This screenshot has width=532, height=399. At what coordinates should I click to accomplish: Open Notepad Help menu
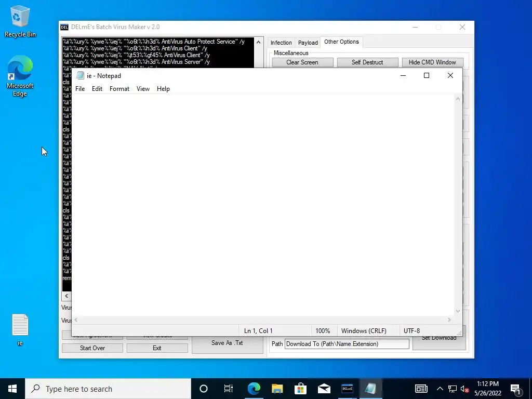163,89
